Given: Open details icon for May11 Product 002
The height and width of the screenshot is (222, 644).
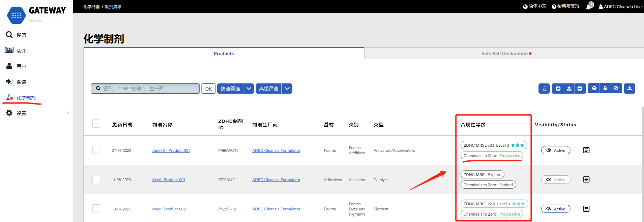Looking at the screenshot, I should [586, 209].
